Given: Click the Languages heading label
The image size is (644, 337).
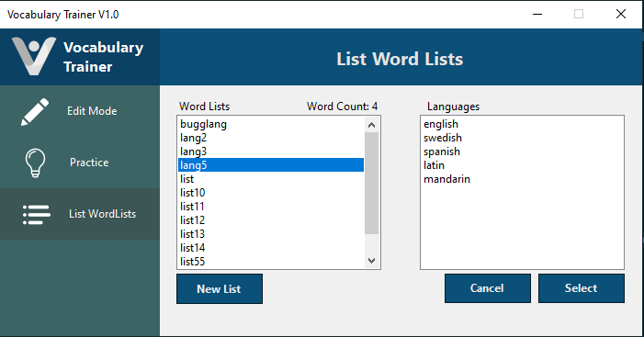Looking at the screenshot, I should 453,107.
